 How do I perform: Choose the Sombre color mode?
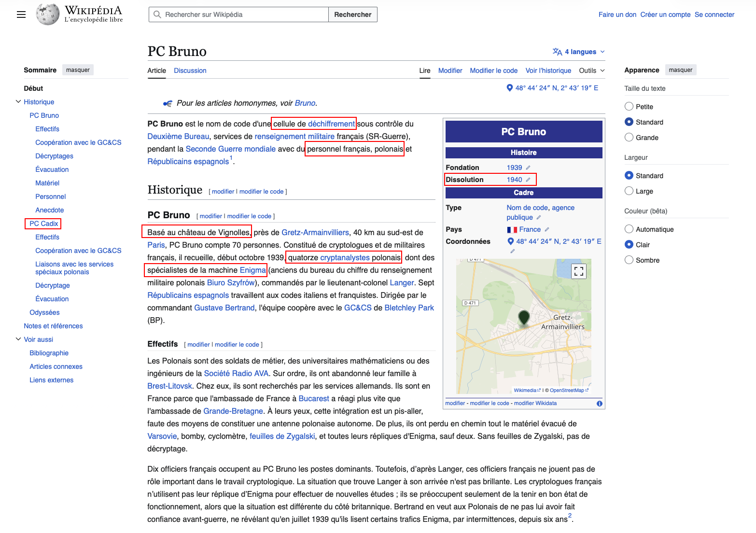629,260
